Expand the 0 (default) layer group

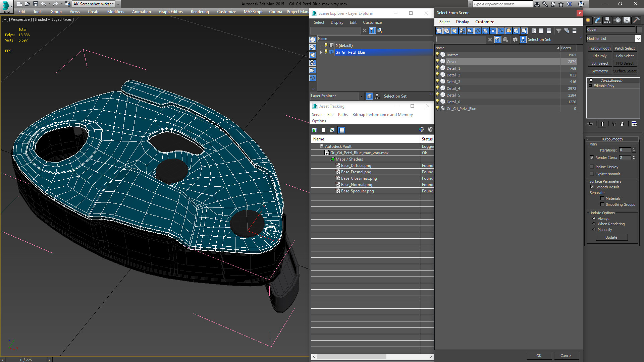pyautogui.click(x=320, y=46)
